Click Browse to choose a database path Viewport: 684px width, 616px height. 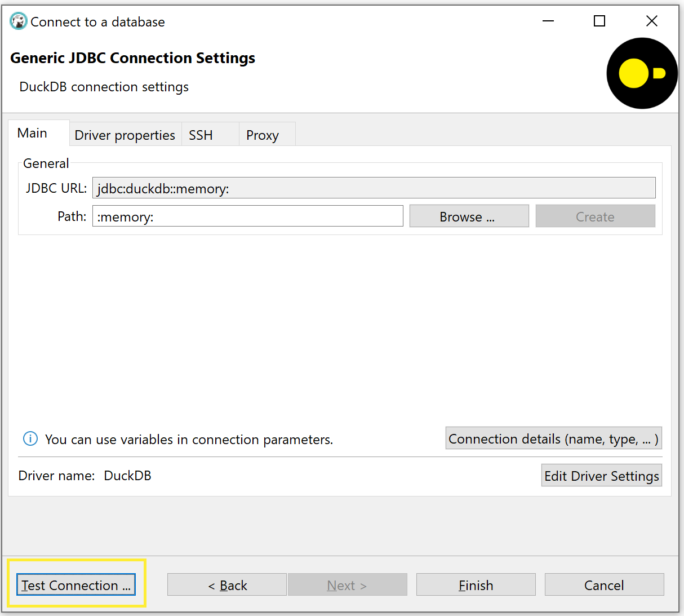468,216
